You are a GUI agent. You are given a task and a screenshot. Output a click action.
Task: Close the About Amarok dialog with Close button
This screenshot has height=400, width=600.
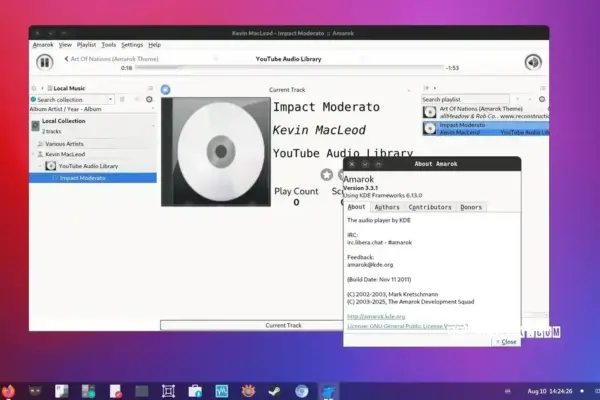click(506, 342)
